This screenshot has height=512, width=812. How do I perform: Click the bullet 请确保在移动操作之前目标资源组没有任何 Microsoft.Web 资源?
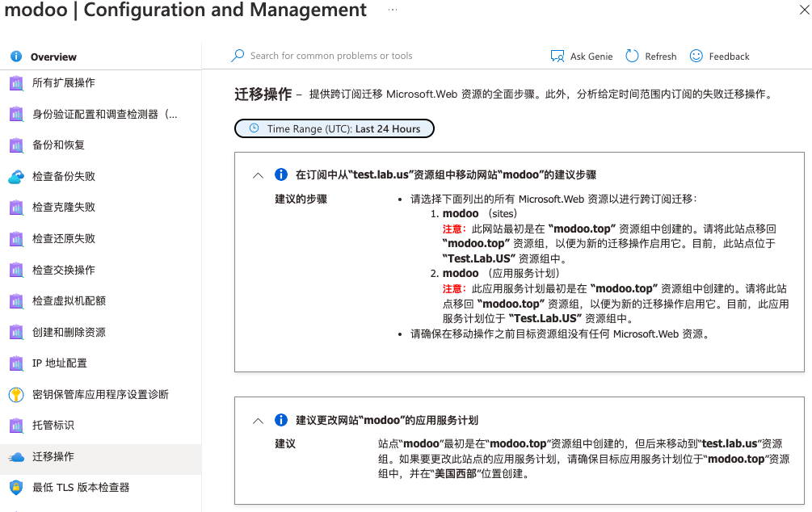tap(560, 334)
